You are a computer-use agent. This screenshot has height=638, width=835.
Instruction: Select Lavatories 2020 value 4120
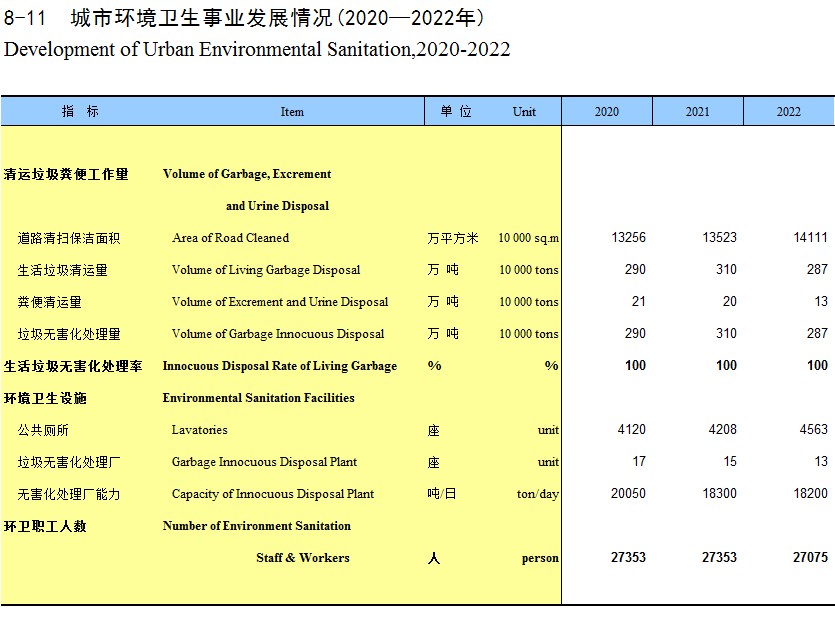click(x=632, y=429)
